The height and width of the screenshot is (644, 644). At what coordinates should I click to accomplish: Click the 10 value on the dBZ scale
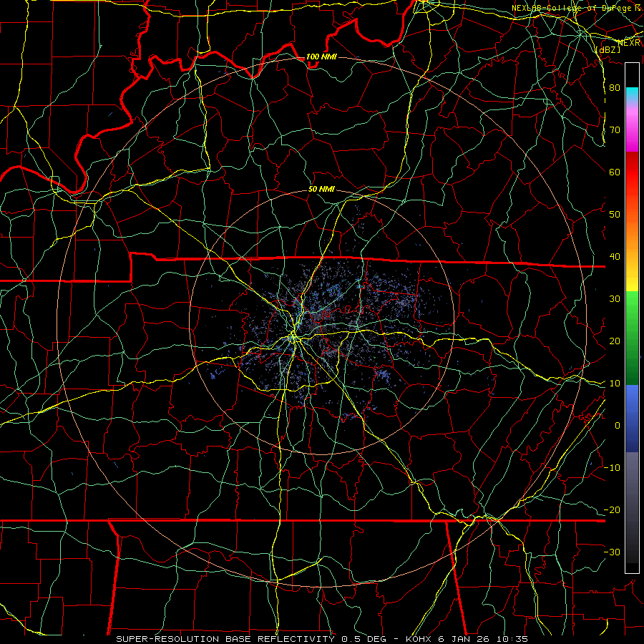(615, 384)
